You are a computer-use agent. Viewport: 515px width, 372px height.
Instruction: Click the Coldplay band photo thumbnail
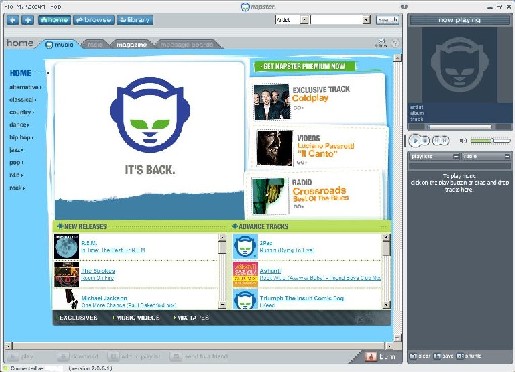(271, 102)
